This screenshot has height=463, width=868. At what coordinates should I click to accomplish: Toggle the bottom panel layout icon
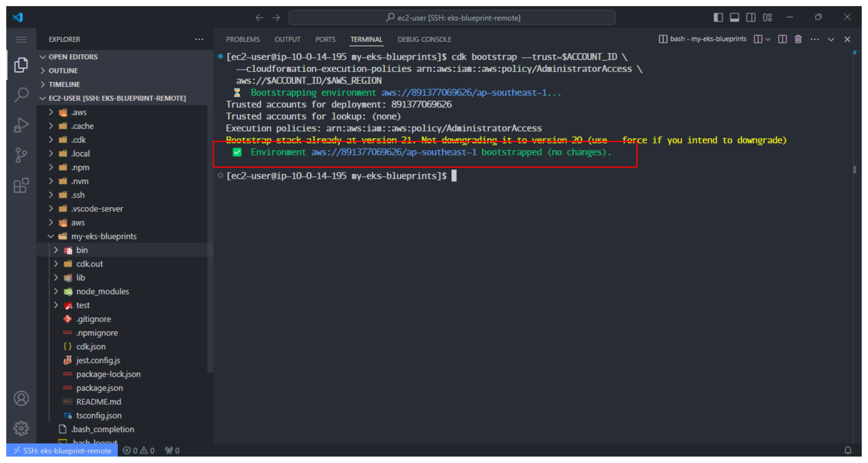pos(734,17)
